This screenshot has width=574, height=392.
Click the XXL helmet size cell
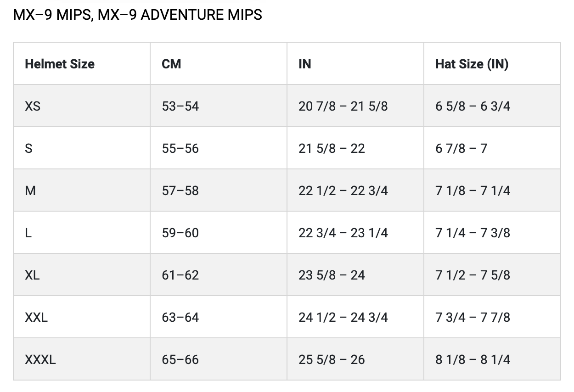click(x=36, y=317)
